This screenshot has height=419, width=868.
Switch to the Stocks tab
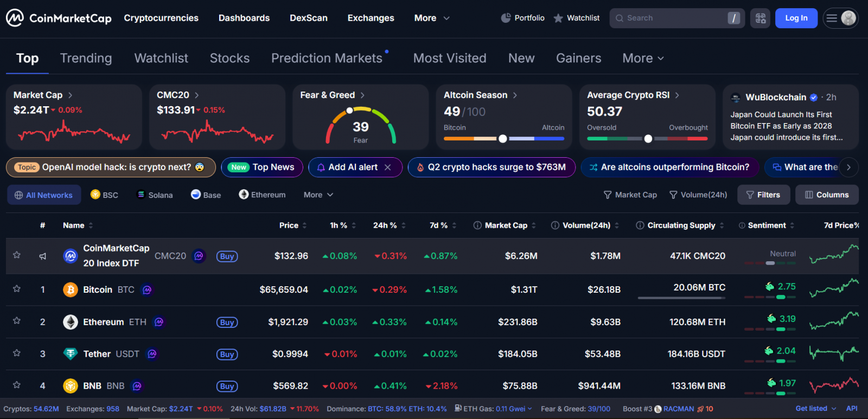(229, 58)
